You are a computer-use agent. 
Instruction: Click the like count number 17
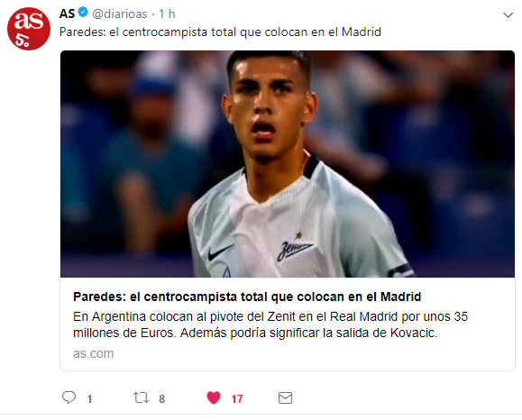[237, 398]
